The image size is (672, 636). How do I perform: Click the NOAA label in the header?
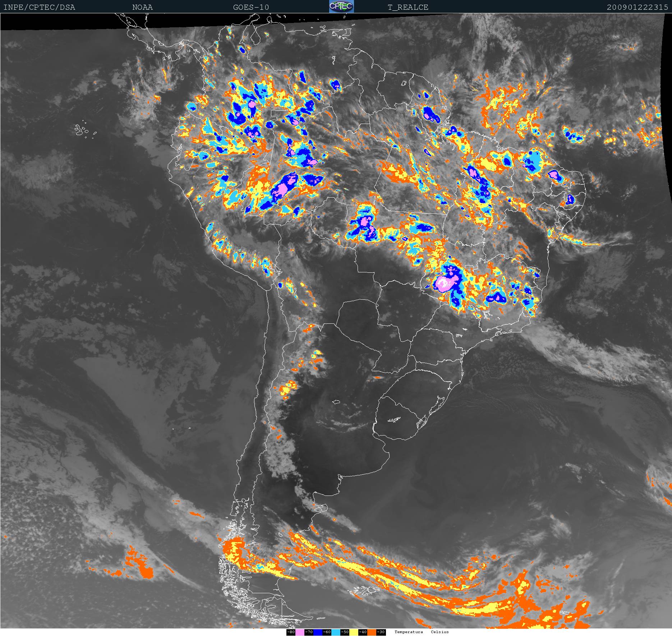click(x=142, y=7)
